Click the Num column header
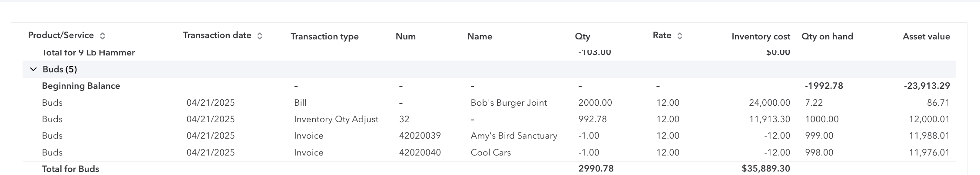980x175 pixels. click(x=406, y=36)
